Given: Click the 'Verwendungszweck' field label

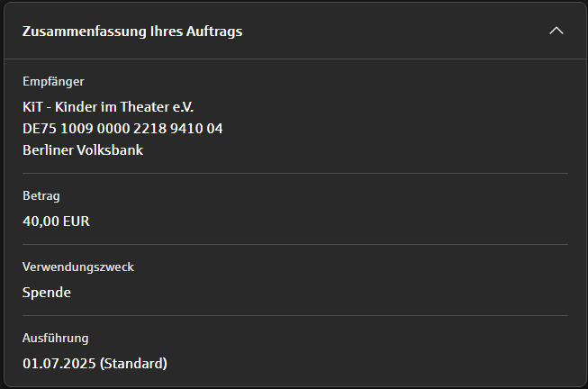Looking at the screenshot, I should tap(77, 267).
